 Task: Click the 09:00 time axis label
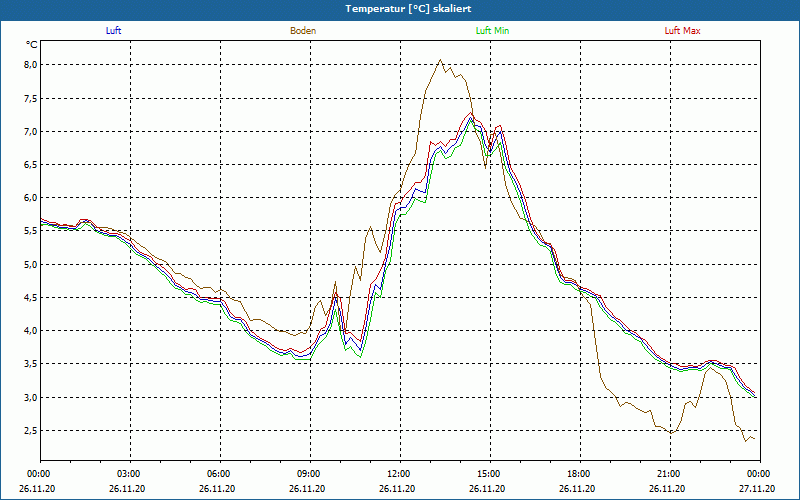(308, 474)
